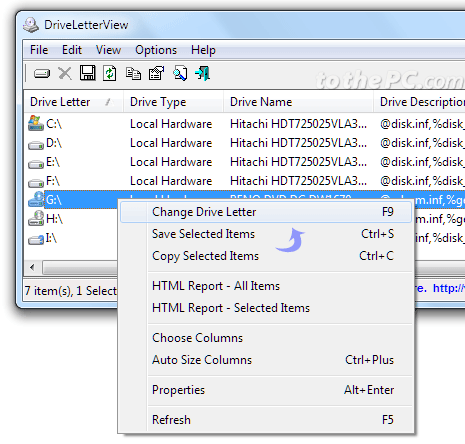Viewport: 465px width, 444px height.
Task: Click the Copy Selected Items toolbar icon
Action: [133, 73]
